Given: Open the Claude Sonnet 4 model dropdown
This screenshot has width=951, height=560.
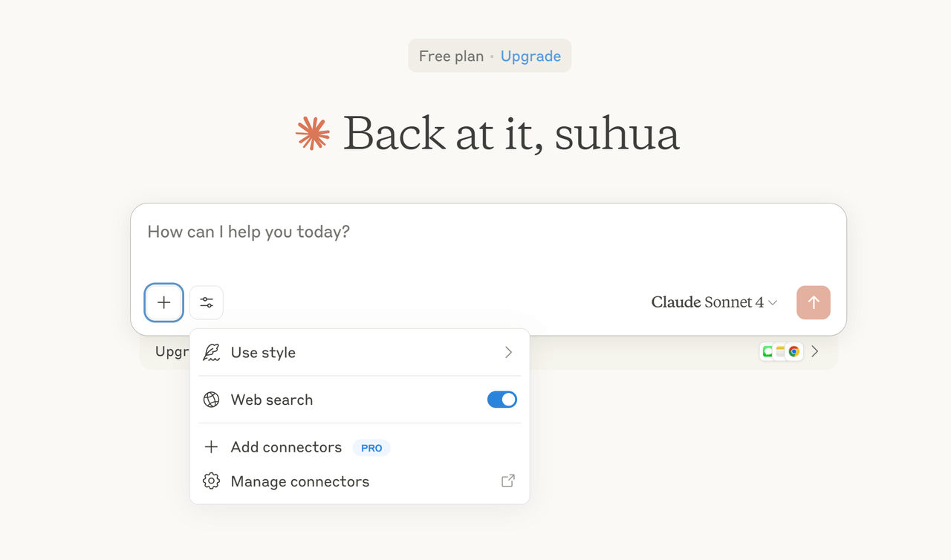Looking at the screenshot, I should pos(714,302).
